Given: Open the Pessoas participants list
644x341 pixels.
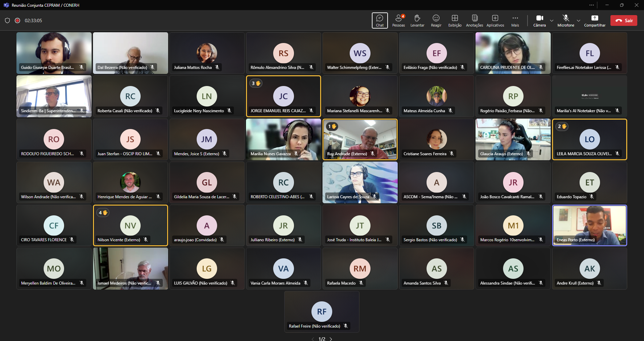Looking at the screenshot, I should pyautogui.click(x=398, y=20).
